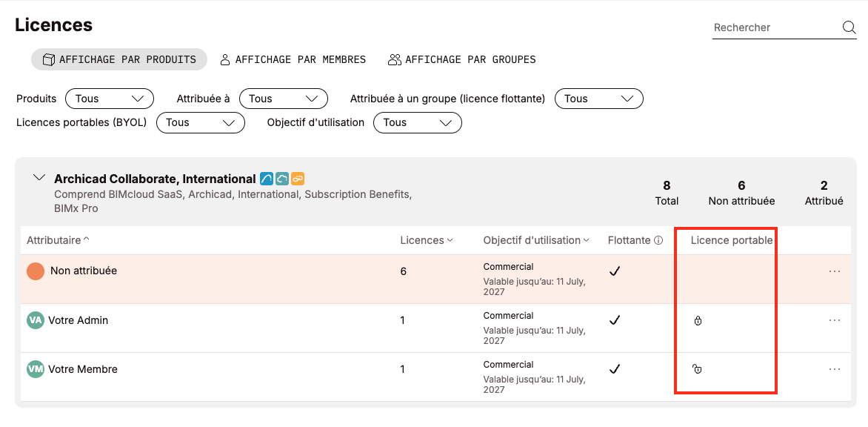Switch to Affichage par groupes view
The width and height of the screenshot is (868, 427).
461,59
